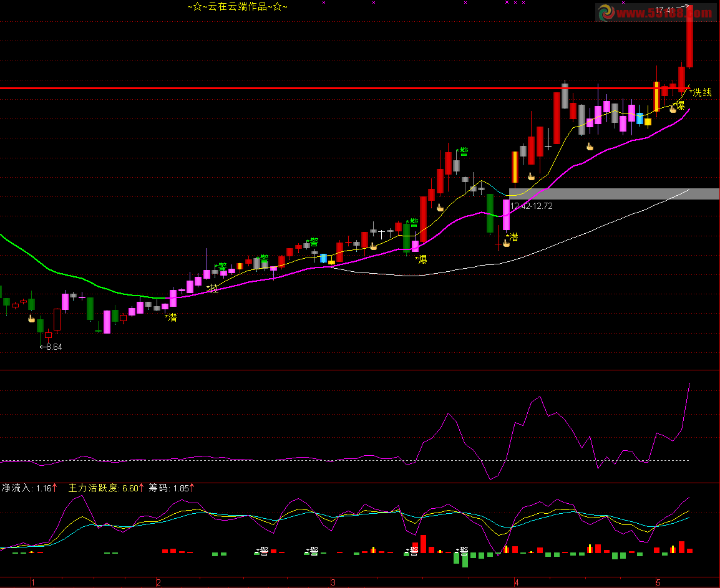Click the *潜 label under the February candles
720x588 pixels.
pyautogui.click(x=171, y=317)
